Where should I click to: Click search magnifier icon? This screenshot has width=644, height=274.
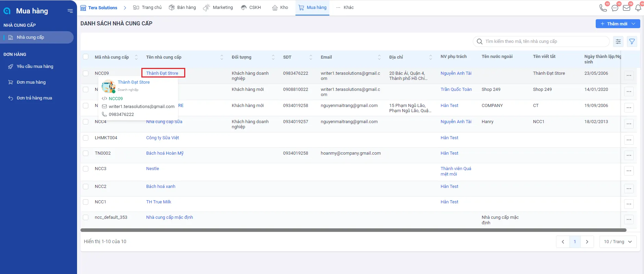(x=480, y=41)
